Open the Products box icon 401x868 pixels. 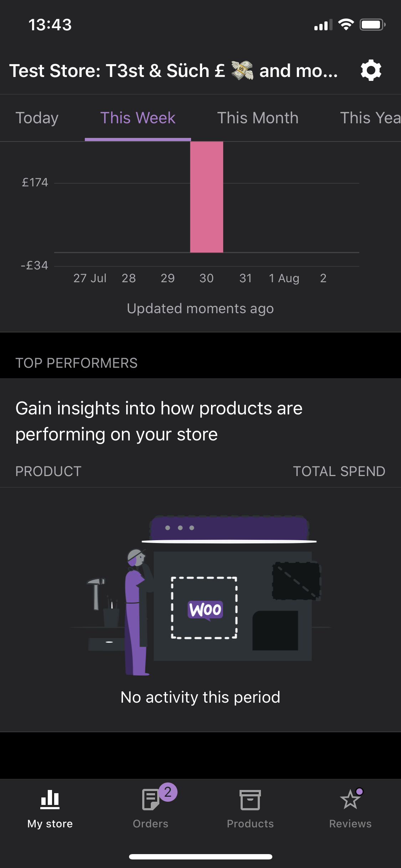(250, 800)
